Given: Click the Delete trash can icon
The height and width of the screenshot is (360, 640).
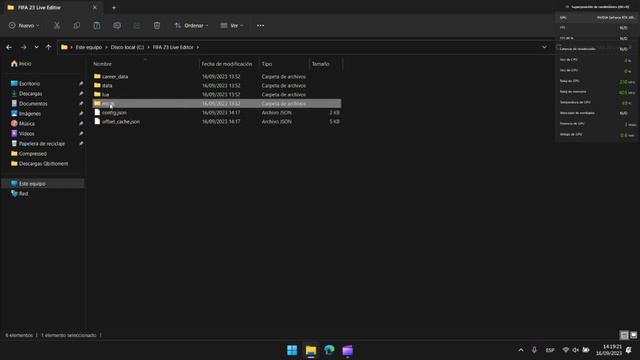Looking at the screenshot, I should (157, 25).
